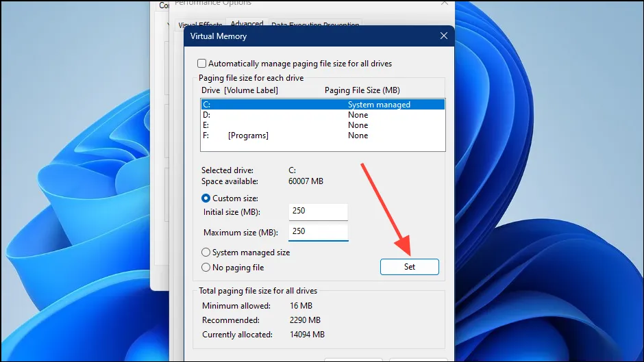The height and width of the screenshot is (362, 644).
Task: Choose System managed size option
Action: coord(206,253)
